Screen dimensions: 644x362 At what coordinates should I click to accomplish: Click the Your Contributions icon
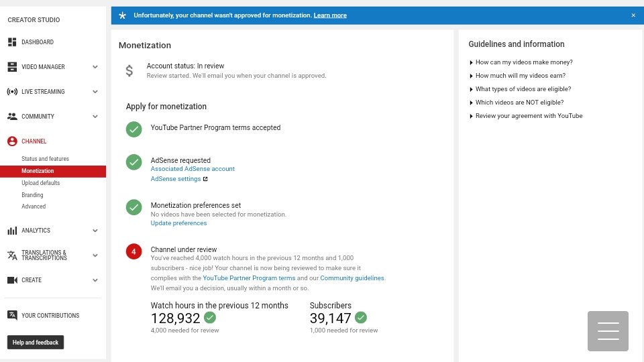pos(12,315)
